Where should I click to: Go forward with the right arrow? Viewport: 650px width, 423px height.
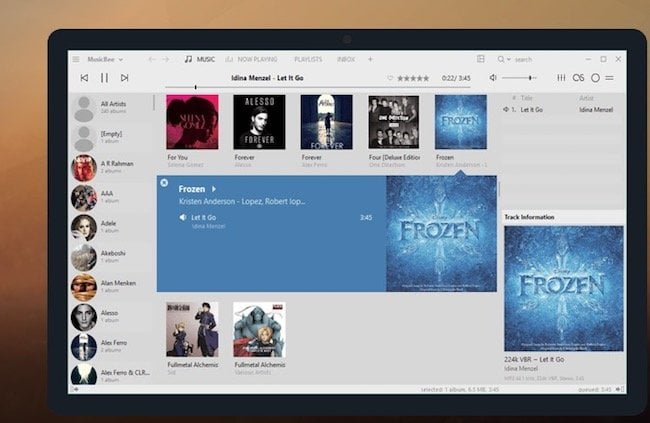coord(165,59)
